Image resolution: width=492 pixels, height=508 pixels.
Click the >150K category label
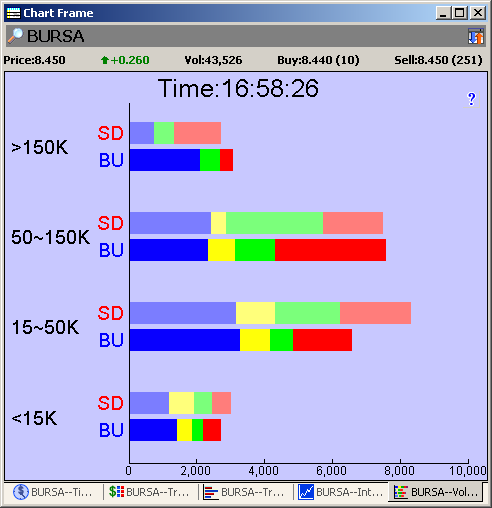click(39, 147)
